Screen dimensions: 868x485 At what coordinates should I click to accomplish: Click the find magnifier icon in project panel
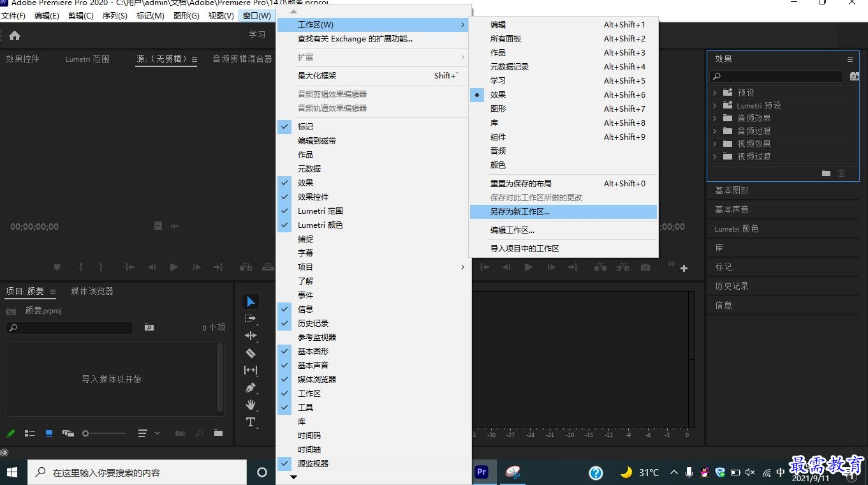coord(200,433)
